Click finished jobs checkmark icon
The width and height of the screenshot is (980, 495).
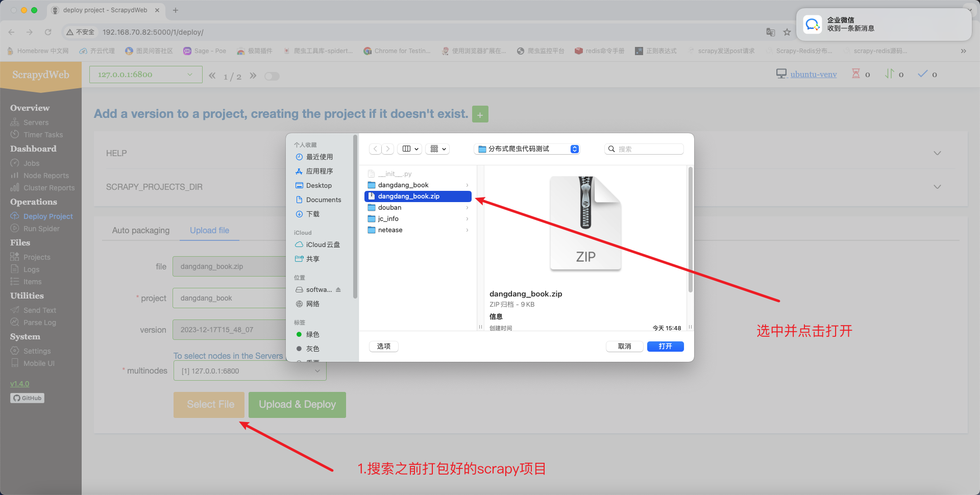click(x=923, y=74)
